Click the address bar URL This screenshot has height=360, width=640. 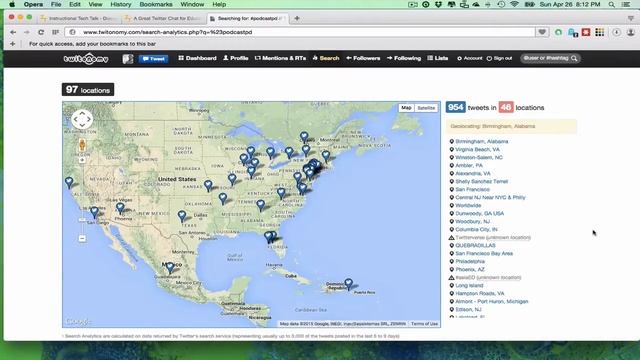click(x=167, y=32)
